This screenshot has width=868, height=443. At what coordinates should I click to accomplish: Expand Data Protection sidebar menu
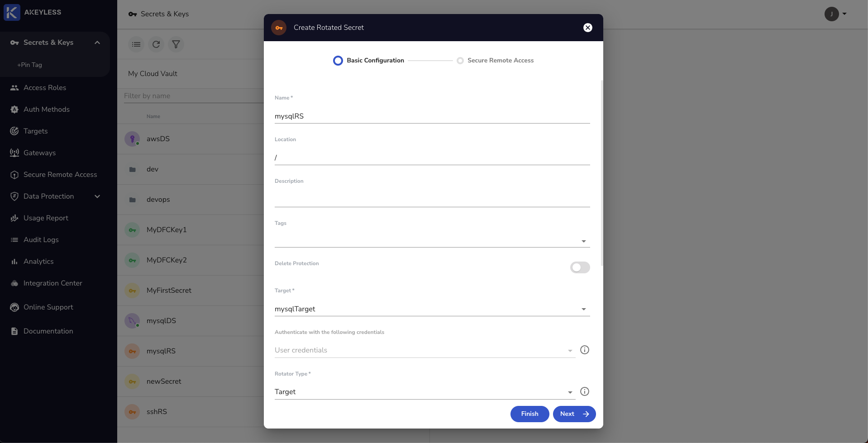coord(54,196)
